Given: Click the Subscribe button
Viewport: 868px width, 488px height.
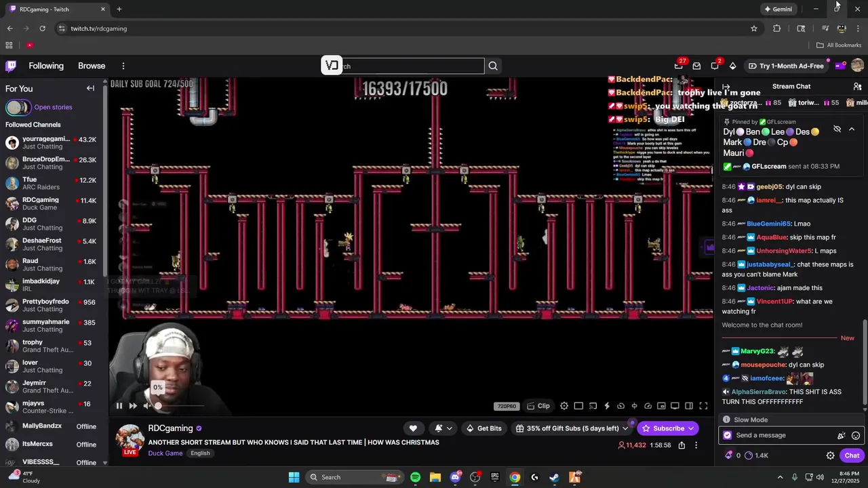Looking at the screenshot, I should [x=668, y=428].
